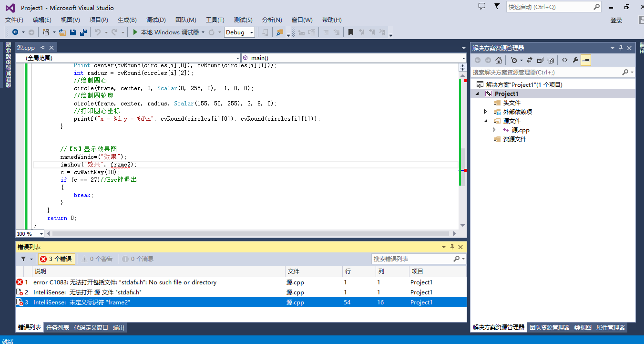Open the 工具(T) tools menu
This screenshot has height=344, width=644.
tap(215, 20)
